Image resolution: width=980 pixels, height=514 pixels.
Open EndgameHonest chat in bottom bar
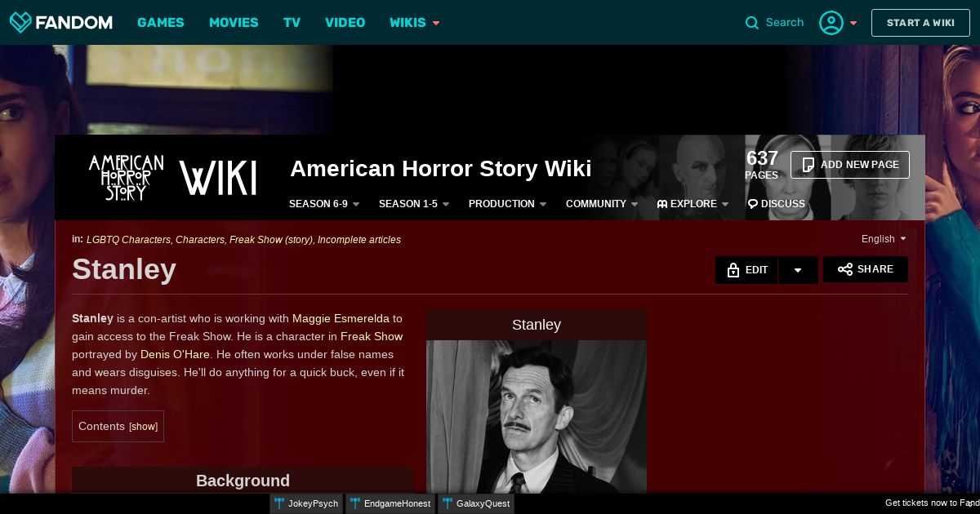point(390,503)
